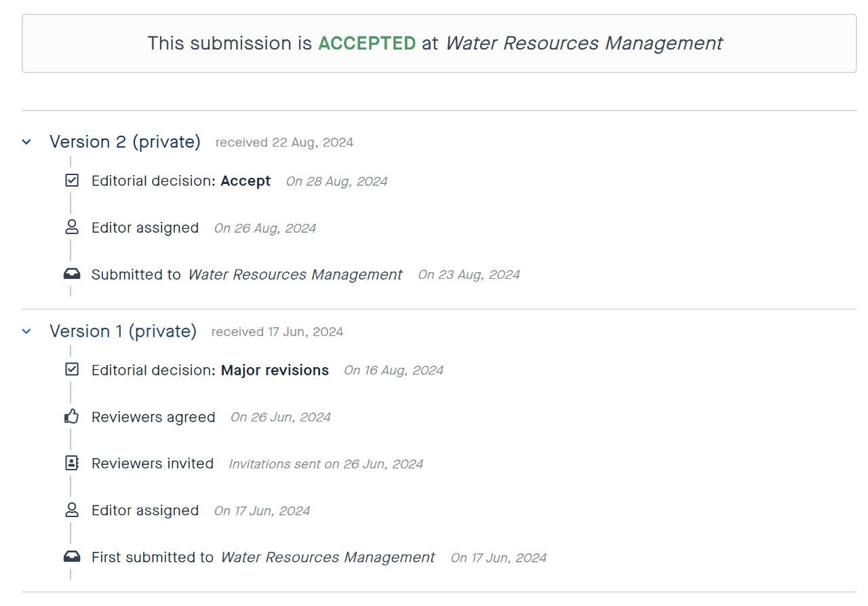This screenshot has height=606, width=868.
Task: Click the Accept decision checkmark icon
Action: point(71,181)
